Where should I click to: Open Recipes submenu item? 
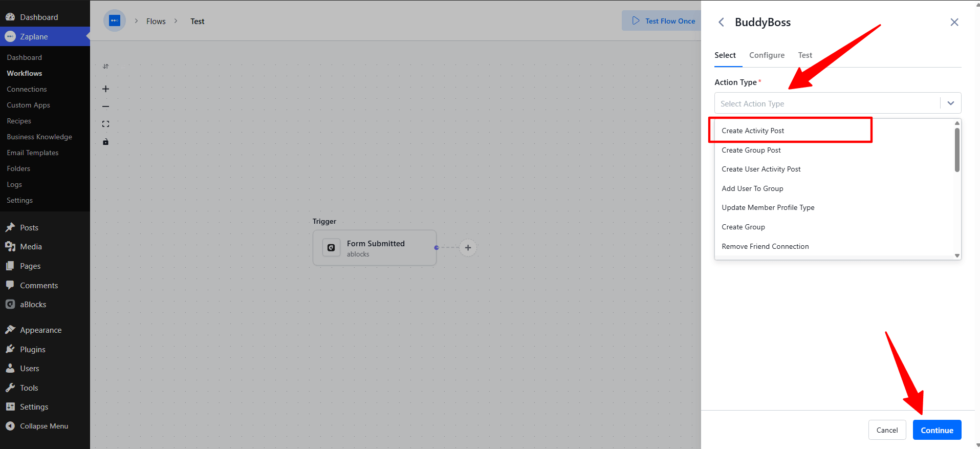click(x=19, y=121)
